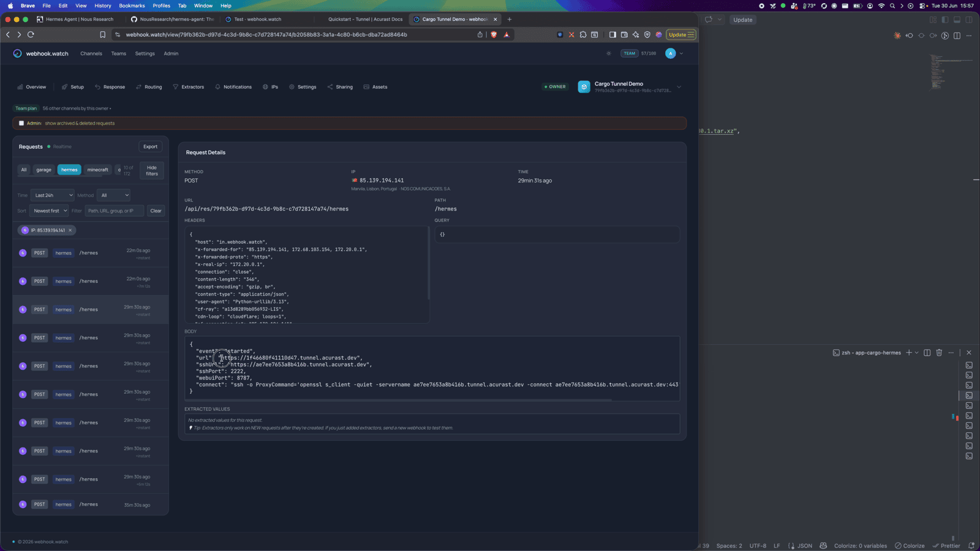The height and width of the screenshot is (551, 980).
Task: Click the Clear filter button
Action: (156, 211)
